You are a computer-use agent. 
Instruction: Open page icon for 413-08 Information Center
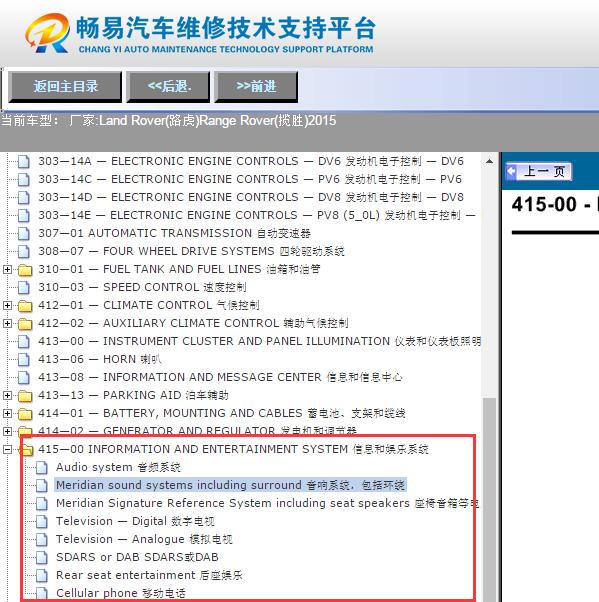coord(24,378)
